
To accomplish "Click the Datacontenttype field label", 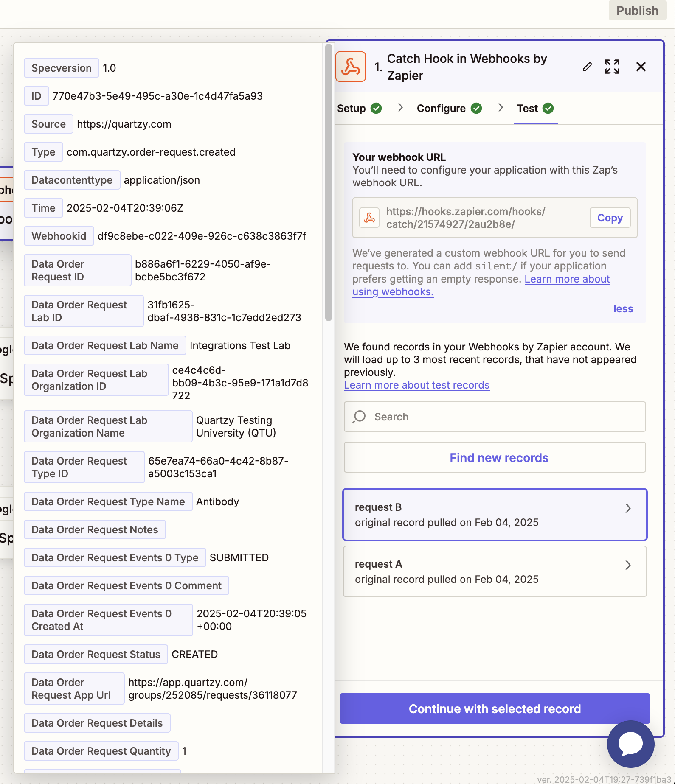I will [72, 180].
